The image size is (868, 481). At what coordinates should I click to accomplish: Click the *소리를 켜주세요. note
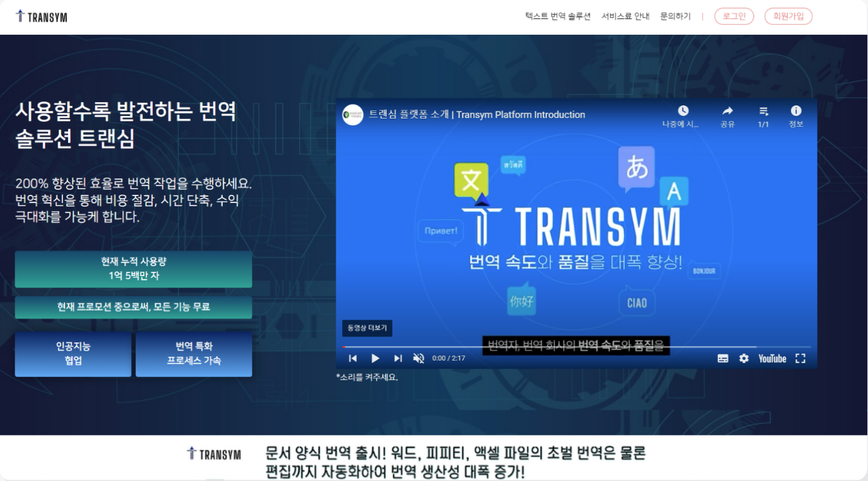click(x=367, y=378)
